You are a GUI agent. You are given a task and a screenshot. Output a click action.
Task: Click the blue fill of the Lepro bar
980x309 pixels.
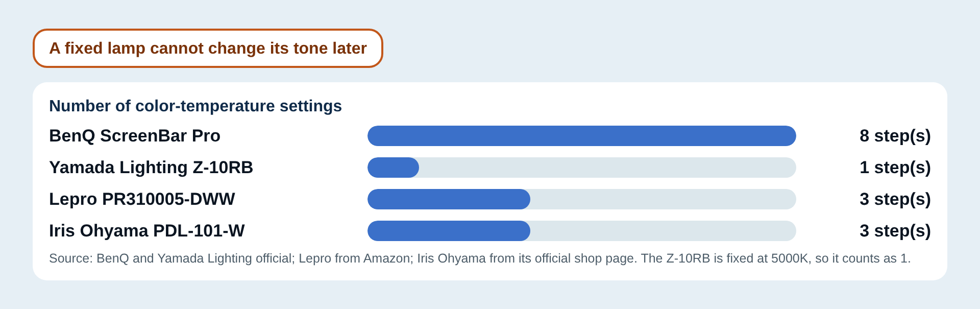pyautogui.click(x=449, y=199)
